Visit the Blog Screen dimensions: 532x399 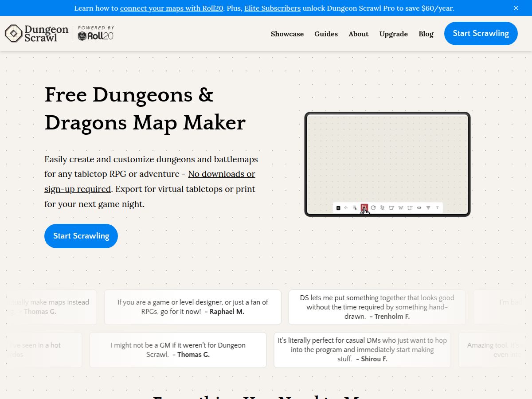click(426, 34)
